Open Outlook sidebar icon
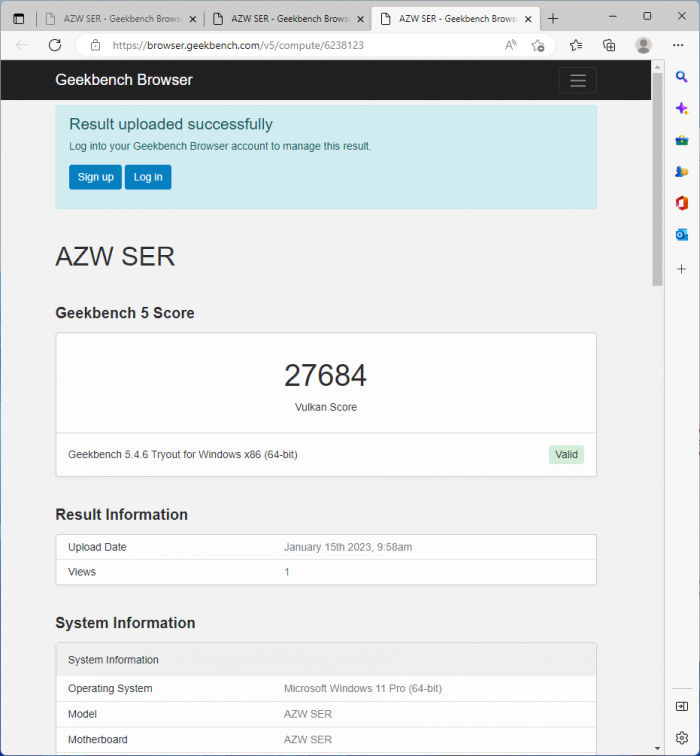 681,235
